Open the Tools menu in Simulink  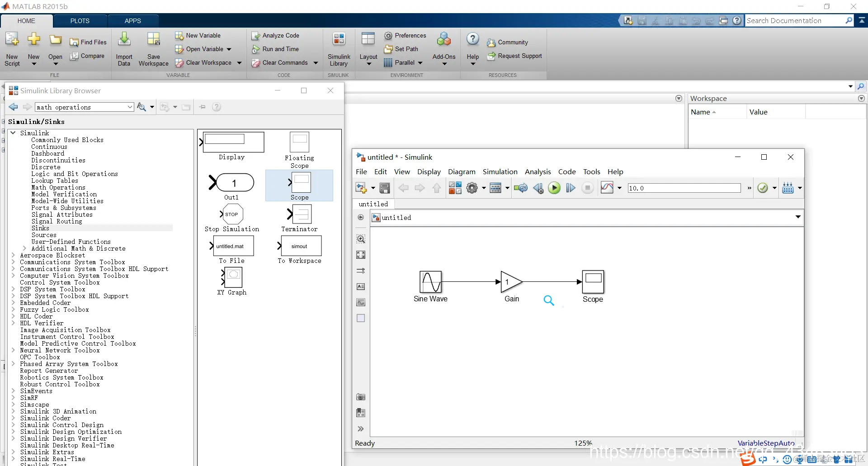point(591,171)
